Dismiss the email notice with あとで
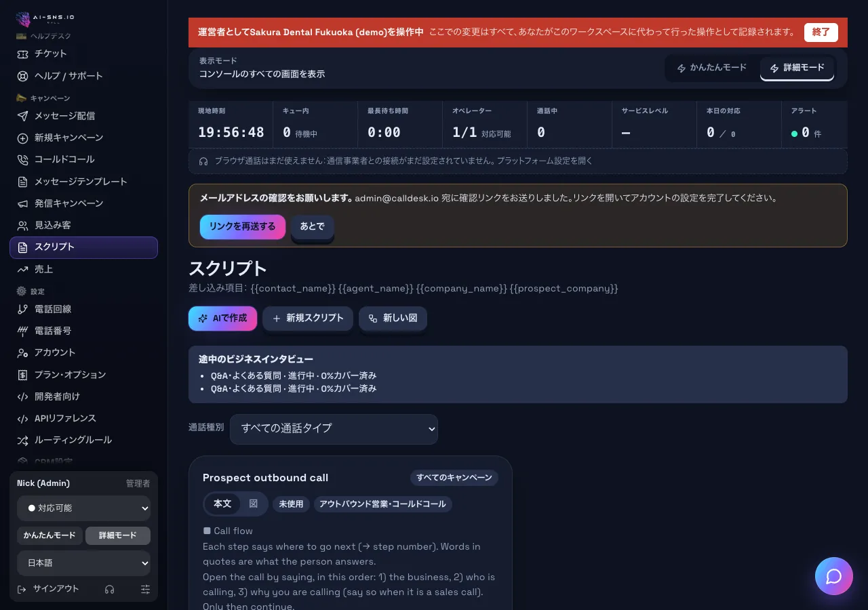 pos(313,227)
